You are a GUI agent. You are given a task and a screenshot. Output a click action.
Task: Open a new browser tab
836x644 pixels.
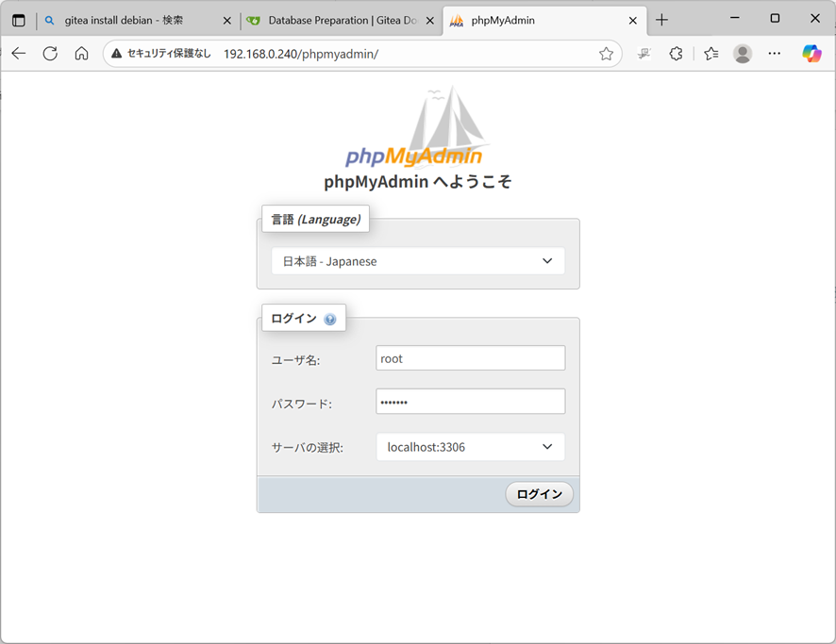tap(661, 20)
